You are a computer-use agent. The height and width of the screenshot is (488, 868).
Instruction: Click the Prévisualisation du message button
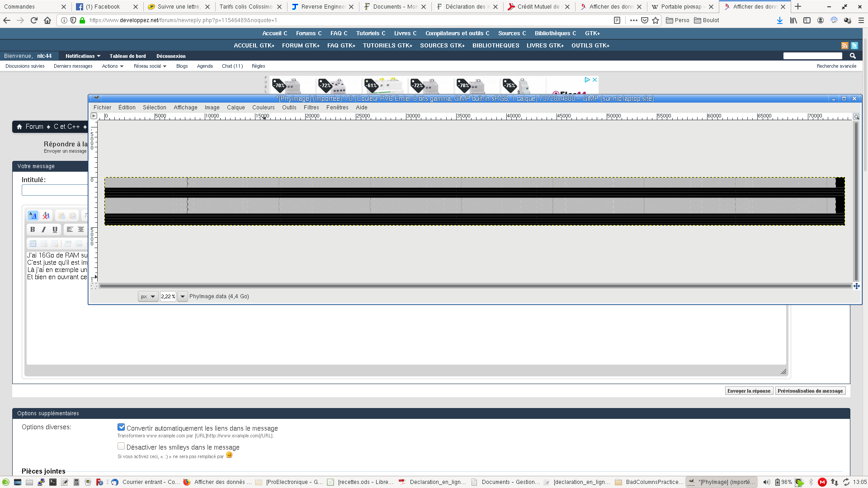tap(810, 390)
